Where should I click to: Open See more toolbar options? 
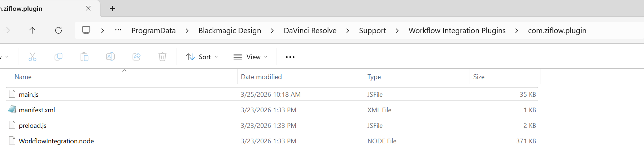pyautogui.click(x=290, y=57)
